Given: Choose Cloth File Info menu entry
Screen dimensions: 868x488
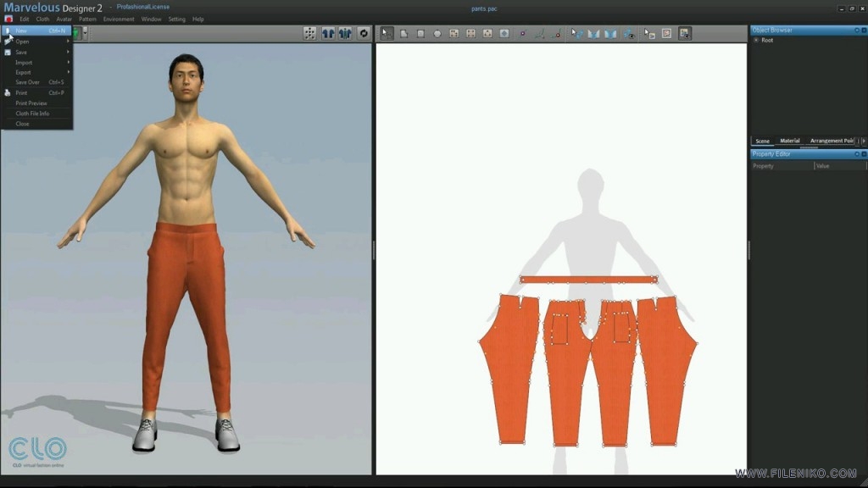Looking at the screenshot, I should [x=36, y=114].
